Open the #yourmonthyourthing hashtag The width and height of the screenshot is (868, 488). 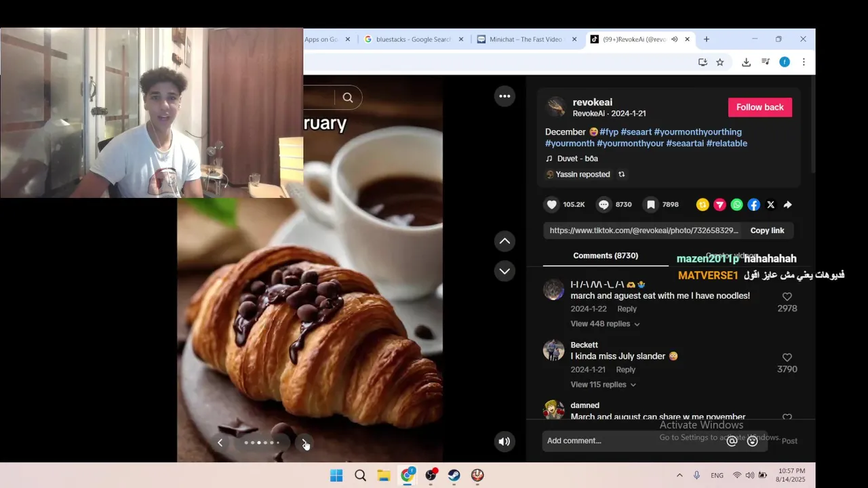click(698, 131)
